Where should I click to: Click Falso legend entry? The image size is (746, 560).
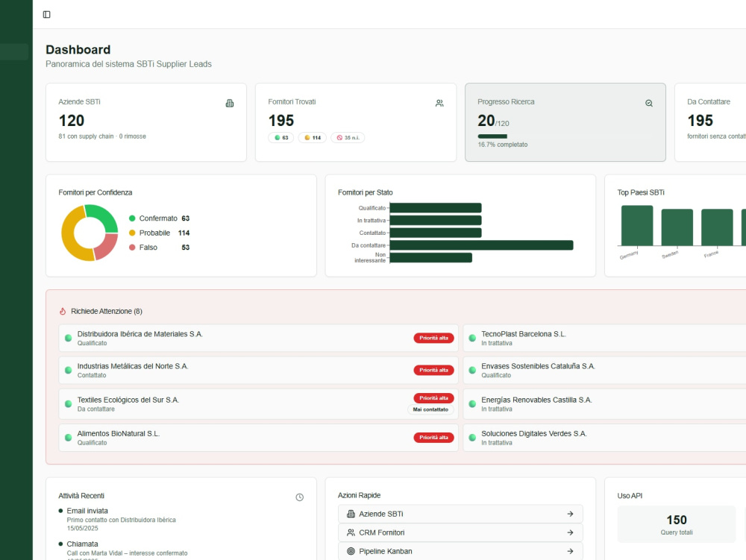(x=160, y=248)
